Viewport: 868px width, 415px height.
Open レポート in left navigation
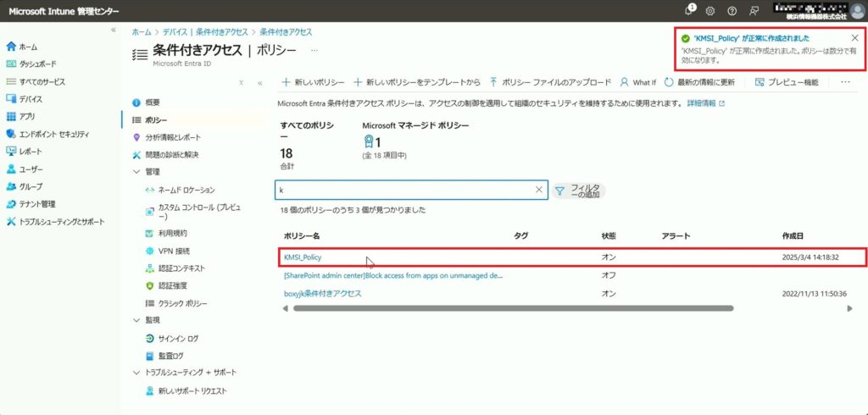(x=24, y=152)
